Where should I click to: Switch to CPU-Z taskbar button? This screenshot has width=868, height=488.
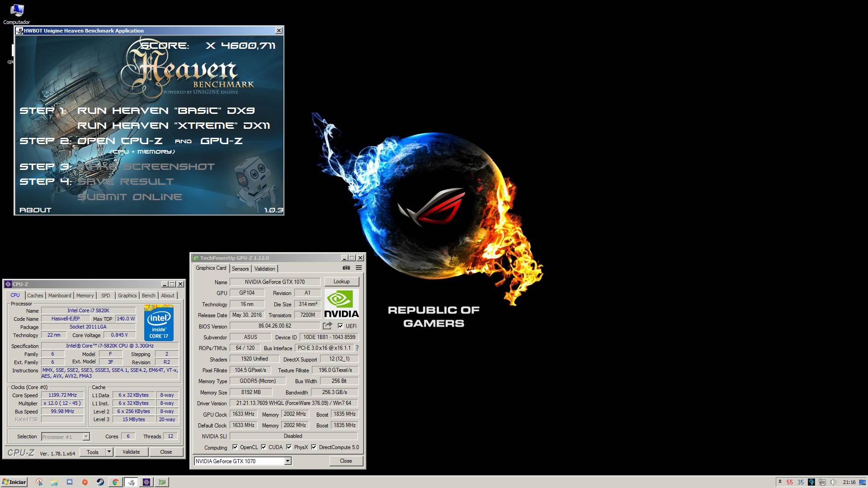point(146,482)
